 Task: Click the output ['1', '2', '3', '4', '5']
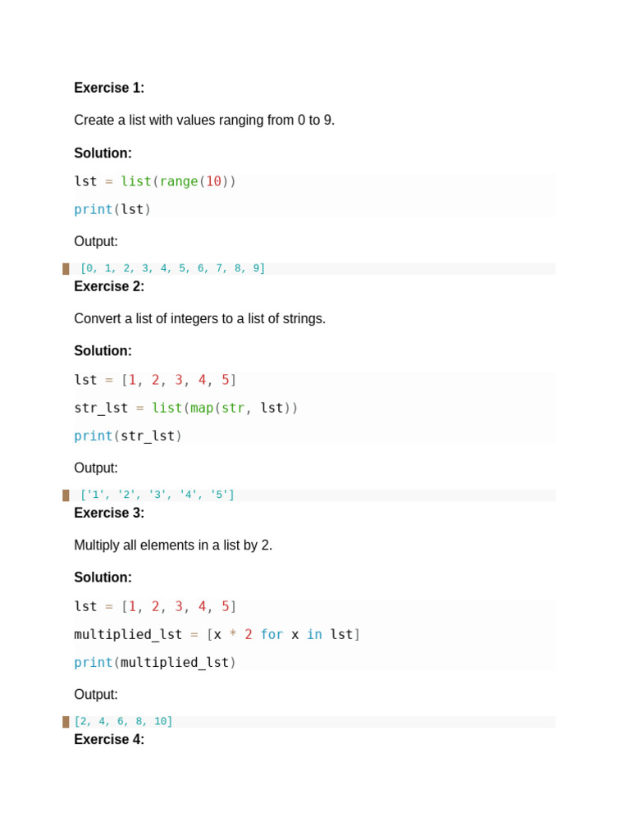click(x=157, y=495)
